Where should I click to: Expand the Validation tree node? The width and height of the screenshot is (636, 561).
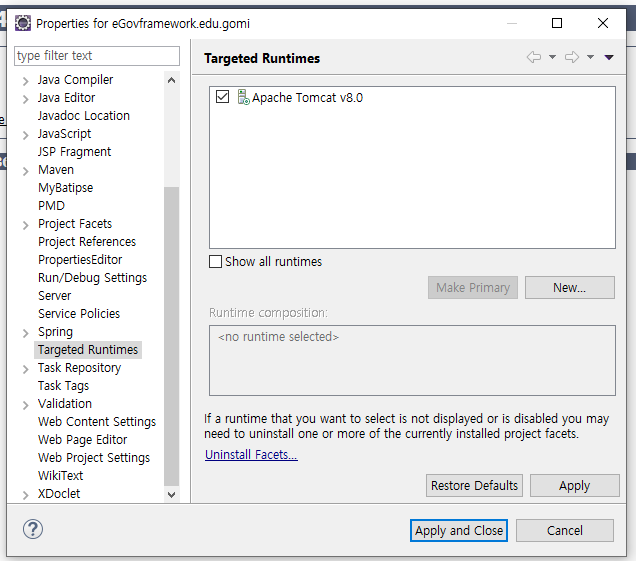(26, 405)
